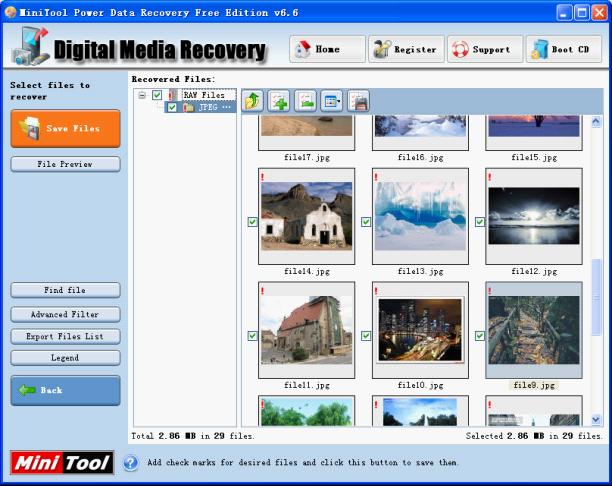The height and width of the screenshot is (486, 612).
Task: Click the vertical scrollbar thumb
Action: tap(596, 297)
